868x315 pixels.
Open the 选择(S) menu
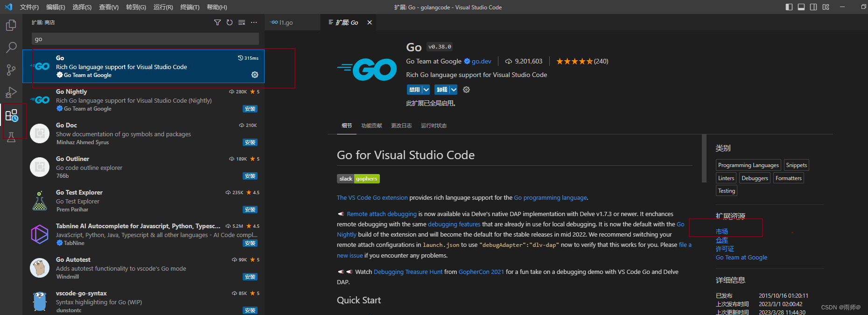pos(82,7)
